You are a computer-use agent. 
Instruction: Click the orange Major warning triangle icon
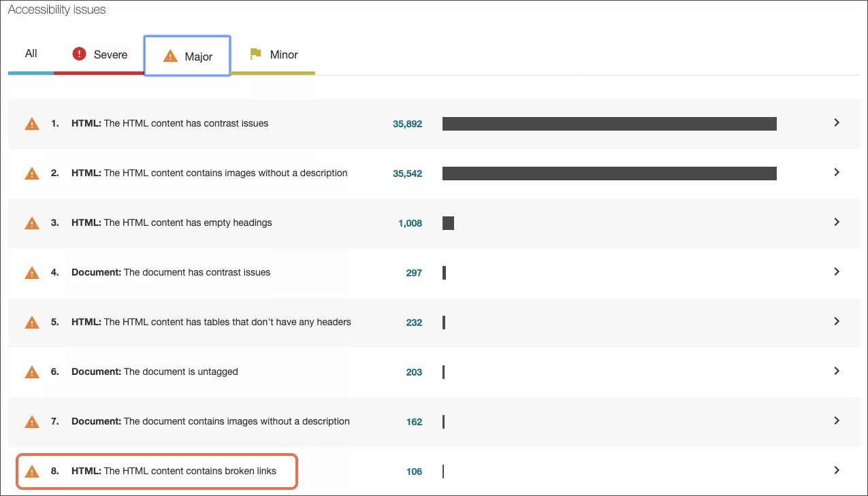click(x=170, y=56)
